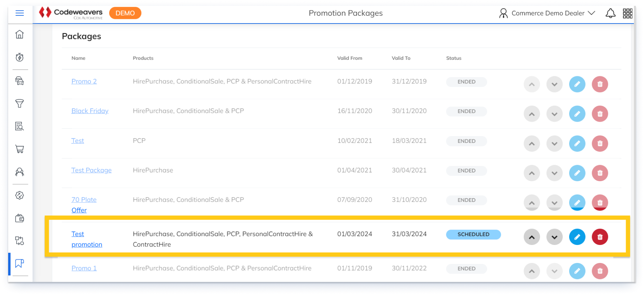
Task: Open the apps grid launcher
Action: click(x=627, y=13)
